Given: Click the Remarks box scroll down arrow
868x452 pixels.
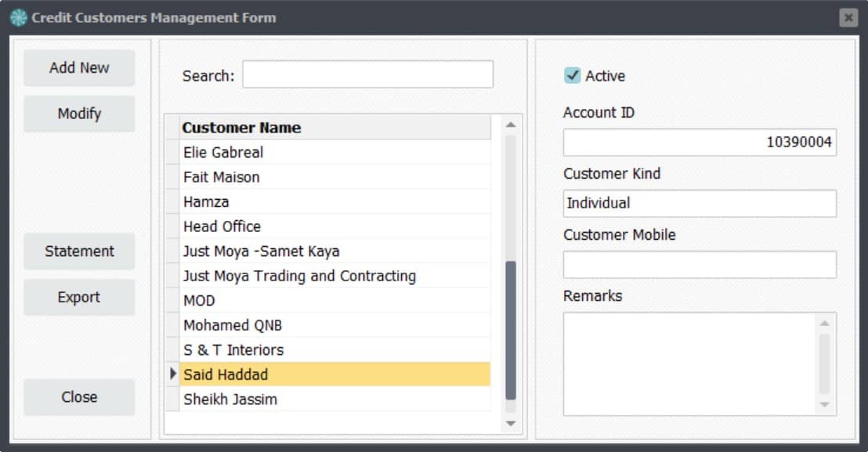Looking at the screenshot, I should point(824,404).
